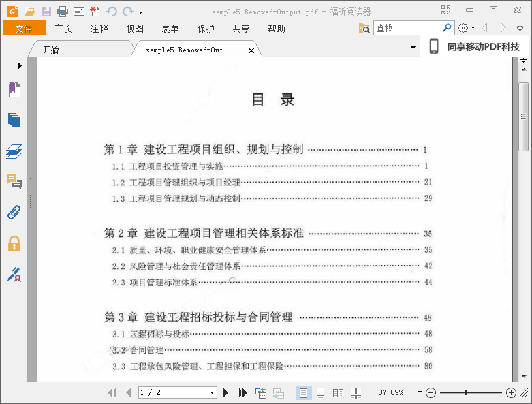The image size is (532, 404).
Task: Open the Bookmarks panel
Action: 14,90
